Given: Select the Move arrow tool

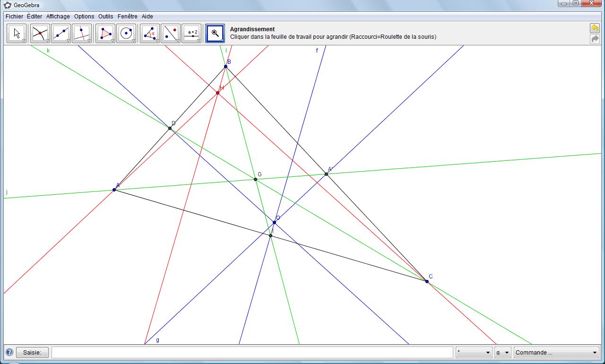Looking at the screenshot, I should pyautogui.click(x=17, y=34).
